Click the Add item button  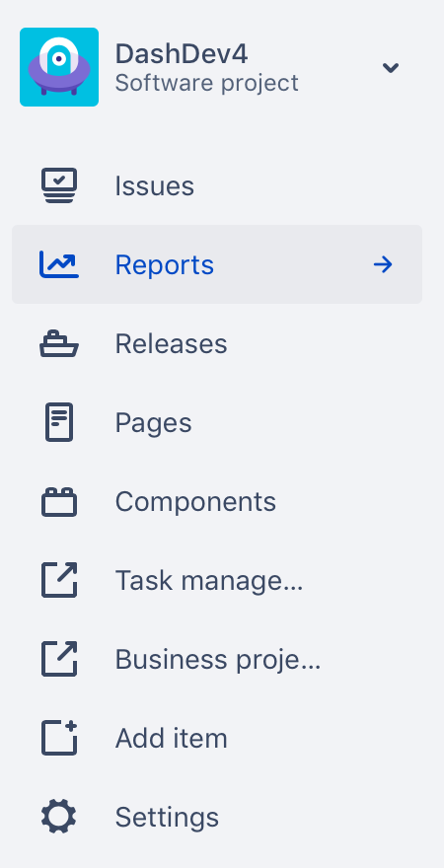[x=217, y=738]
